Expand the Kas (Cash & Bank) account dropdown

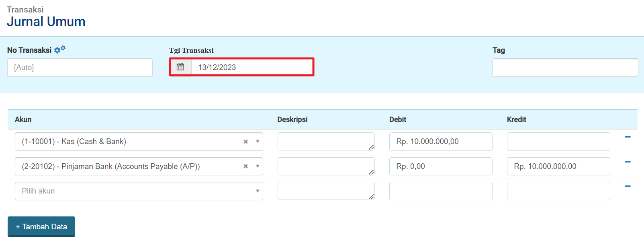point(258,142)
